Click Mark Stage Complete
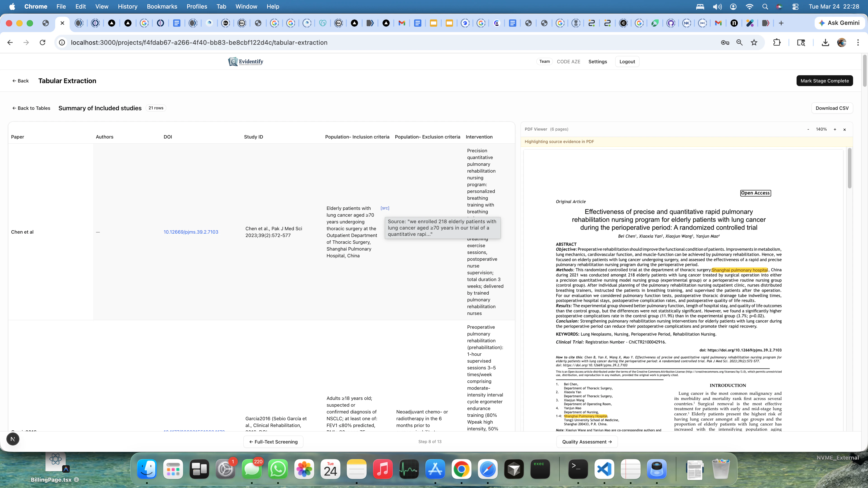868x488 pixels. point(825,80)
